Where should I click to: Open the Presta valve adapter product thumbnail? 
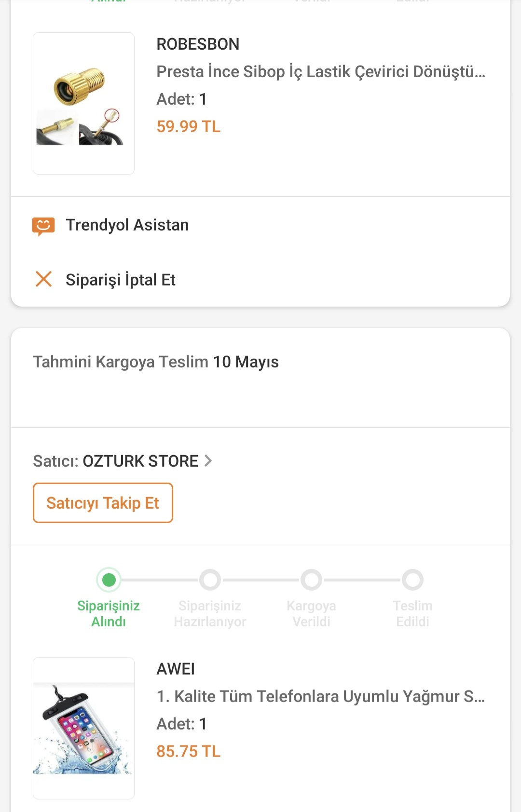coord(83,103)
